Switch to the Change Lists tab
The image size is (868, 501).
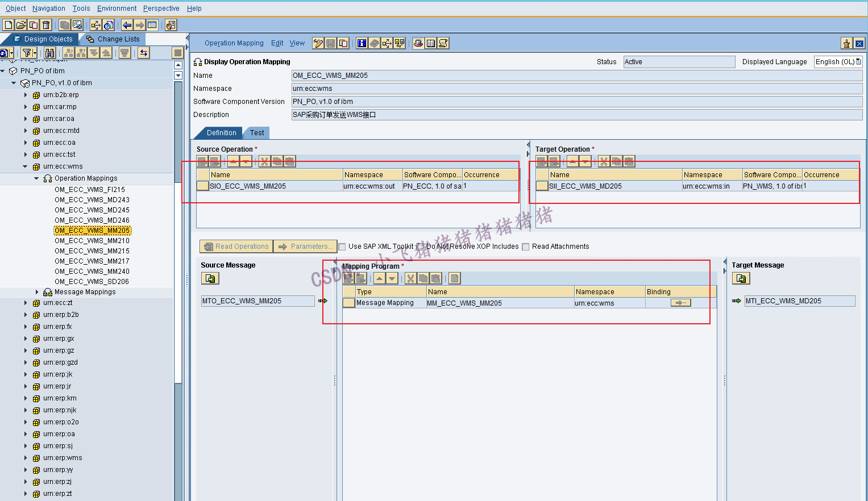pos(113,39)
